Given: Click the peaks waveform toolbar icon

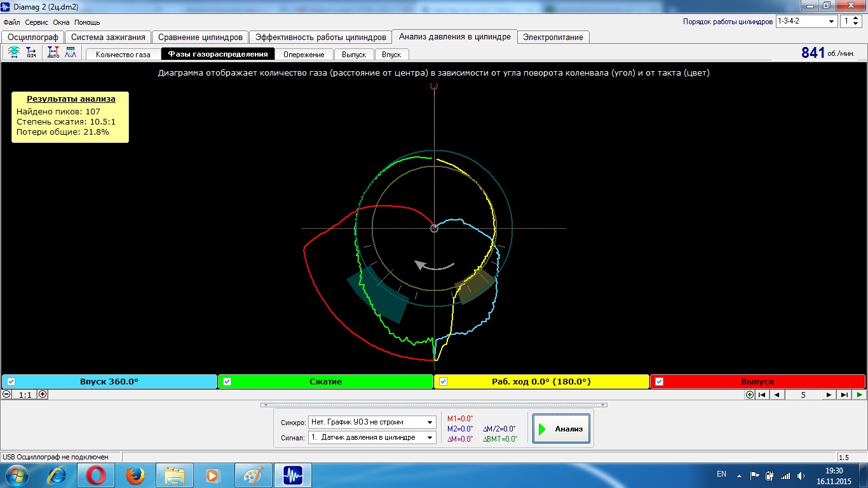Looking at the screenshot, I should (71, 53).
